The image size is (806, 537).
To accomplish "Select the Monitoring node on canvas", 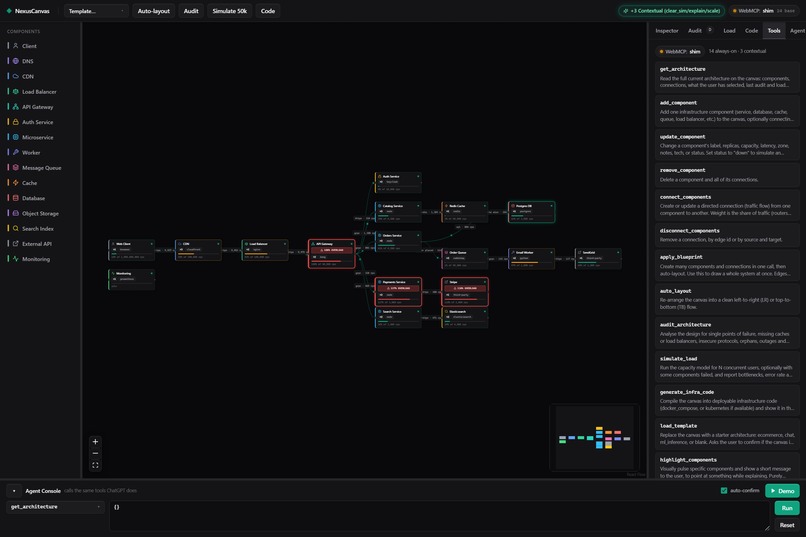I will [x=132, y=280].
